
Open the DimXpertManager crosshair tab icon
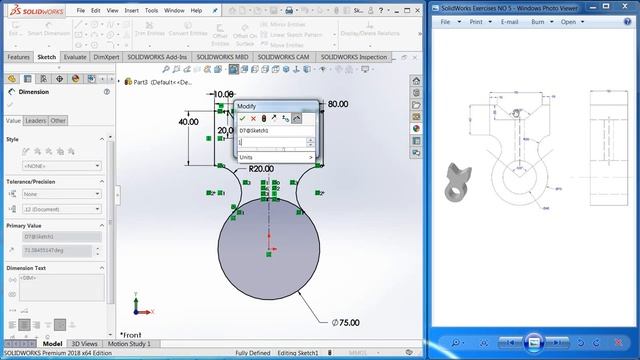click(x=59, y=79)
